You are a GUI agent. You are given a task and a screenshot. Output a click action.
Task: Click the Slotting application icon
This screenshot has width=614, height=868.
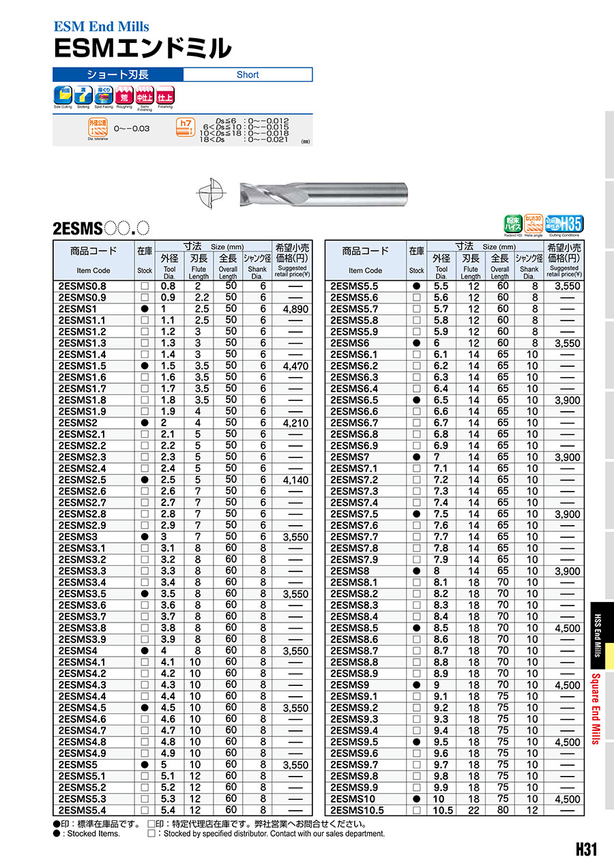click(x=83, y=95)
